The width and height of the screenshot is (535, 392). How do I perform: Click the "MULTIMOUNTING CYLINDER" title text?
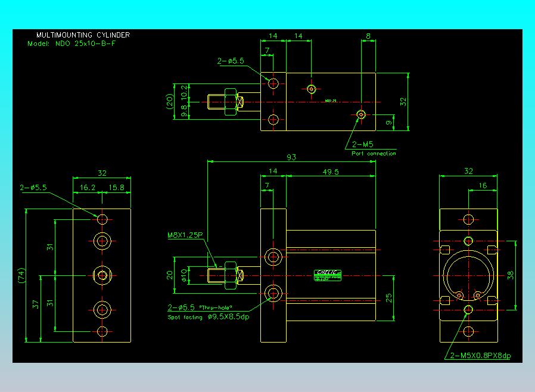point(83,35)
